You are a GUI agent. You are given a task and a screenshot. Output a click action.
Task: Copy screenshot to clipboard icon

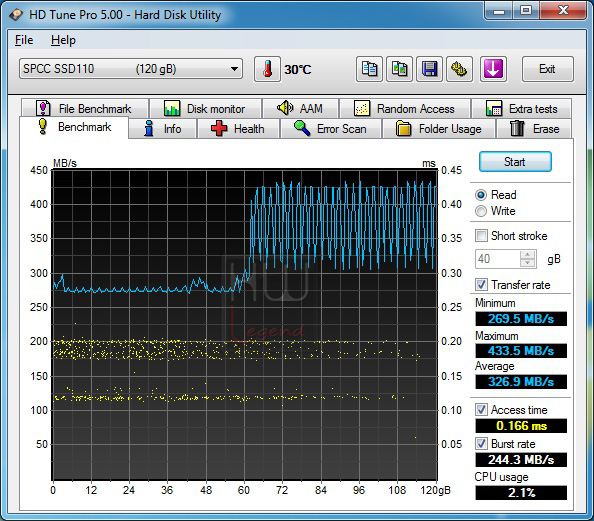(399, 69)
